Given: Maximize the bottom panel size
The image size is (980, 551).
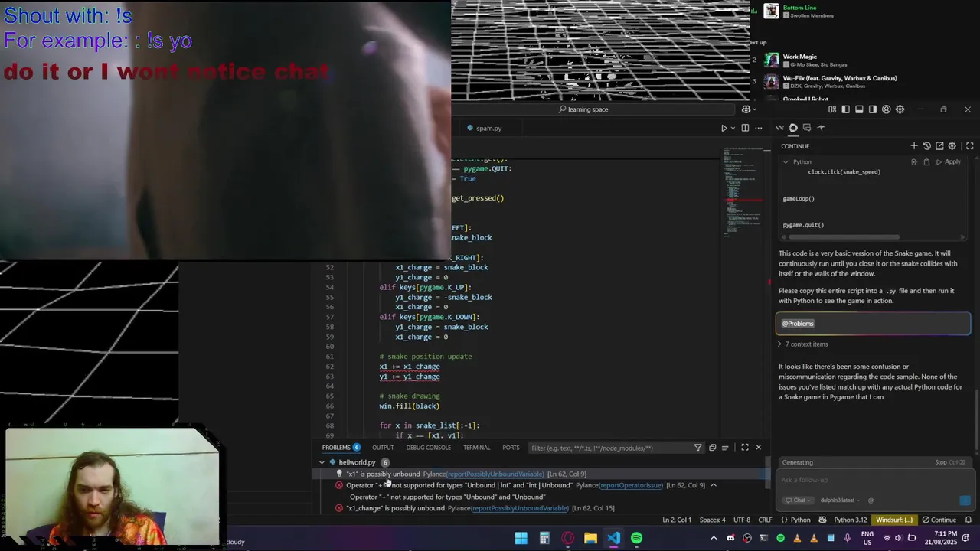Looking at the screenshot, I should (745, 448).
